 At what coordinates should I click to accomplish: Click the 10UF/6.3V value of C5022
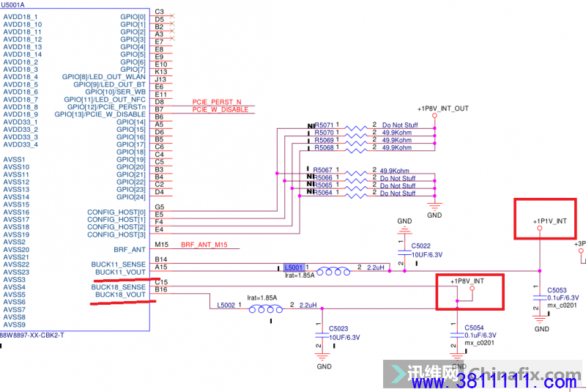point(427,255)
